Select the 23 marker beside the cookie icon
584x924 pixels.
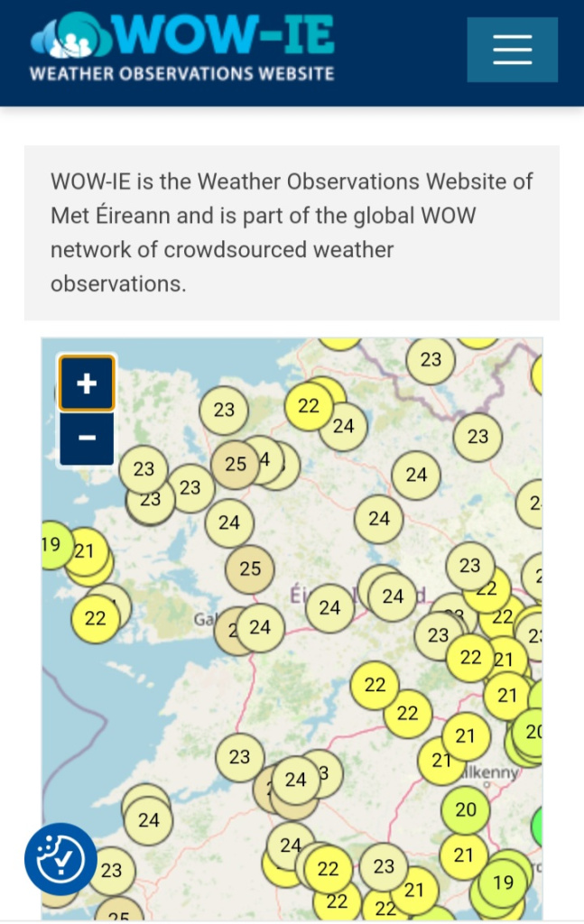click(111, 871)
